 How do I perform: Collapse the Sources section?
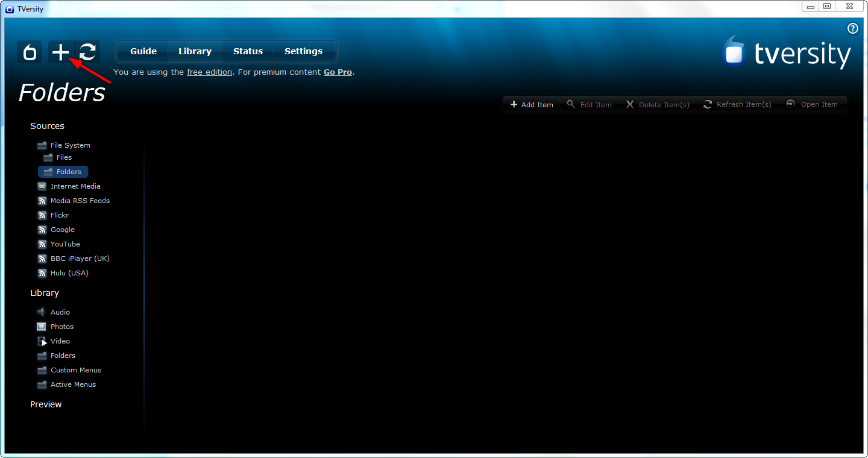click(x=47, y=126)
